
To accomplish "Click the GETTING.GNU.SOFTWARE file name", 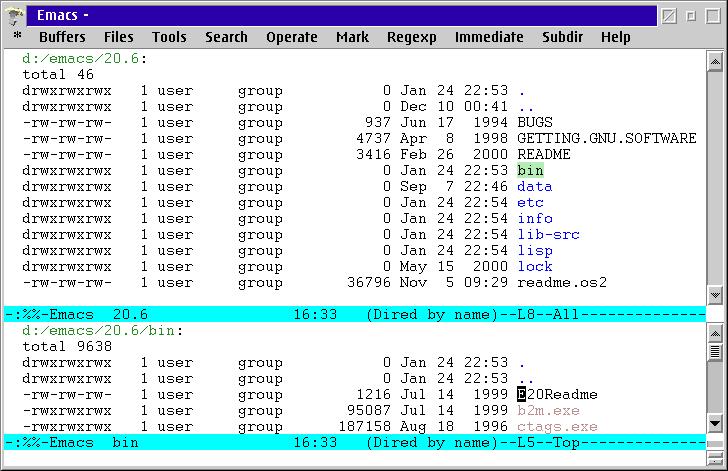I will [607, 138].
